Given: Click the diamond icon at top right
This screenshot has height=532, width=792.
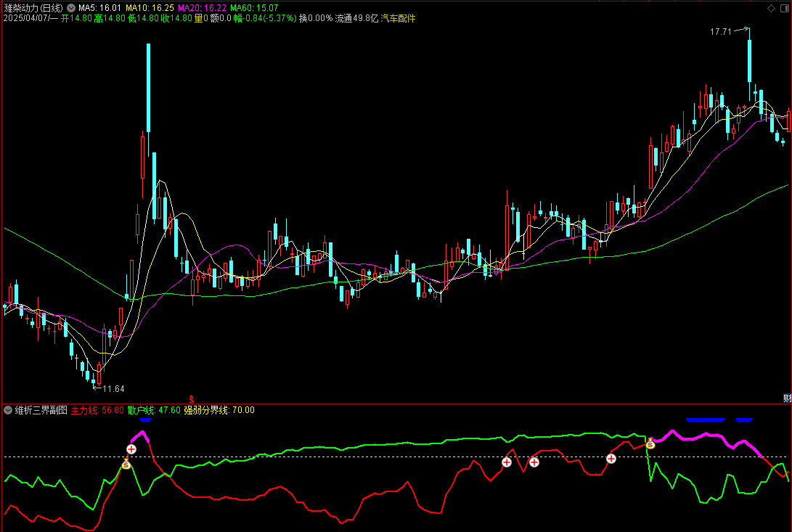Looking at the screenshot, I should click(771, 8).
